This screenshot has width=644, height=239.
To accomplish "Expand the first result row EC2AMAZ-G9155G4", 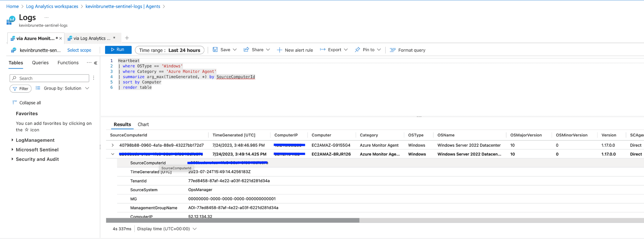I will [113, 145].
